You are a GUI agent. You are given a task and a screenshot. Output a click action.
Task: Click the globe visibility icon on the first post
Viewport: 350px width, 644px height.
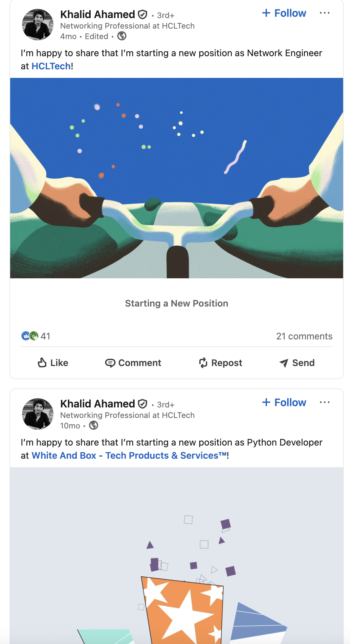122,36
